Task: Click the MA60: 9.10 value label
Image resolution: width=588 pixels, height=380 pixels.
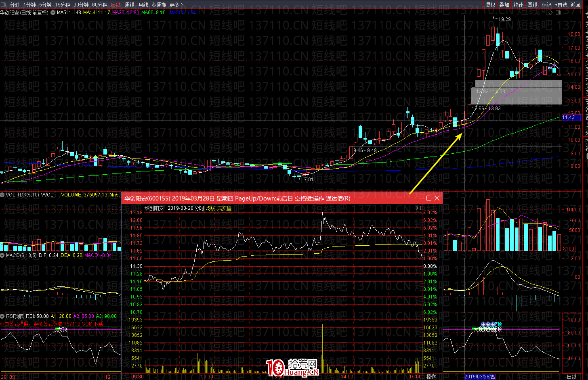Action: [153, 13]
